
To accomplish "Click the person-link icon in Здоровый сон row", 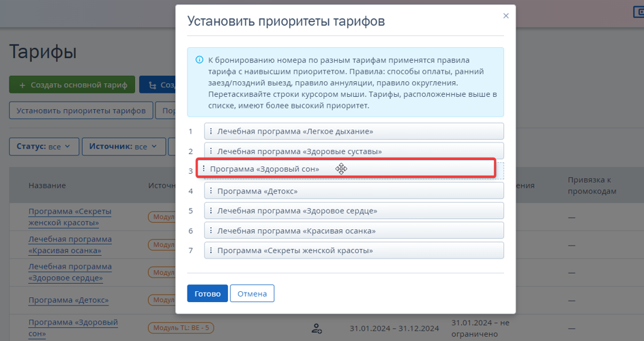I will pos(317,328).
